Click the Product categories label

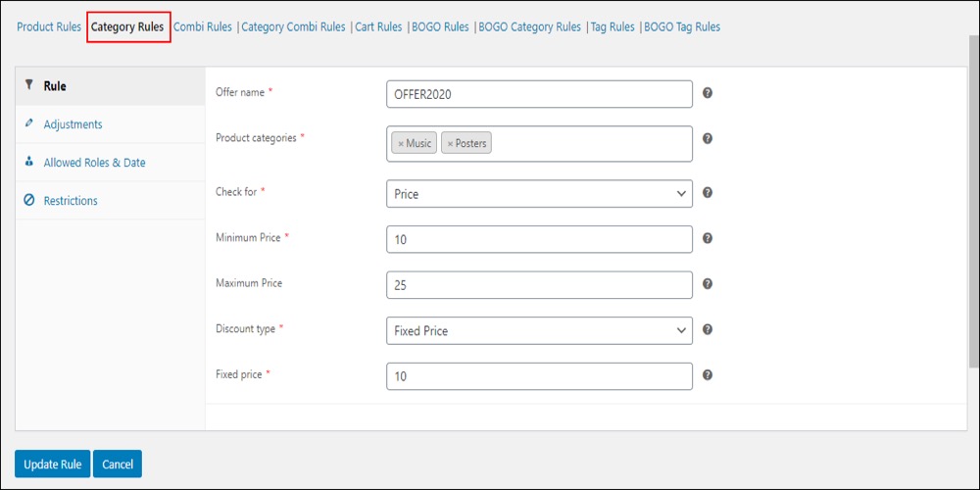(256, 138)
